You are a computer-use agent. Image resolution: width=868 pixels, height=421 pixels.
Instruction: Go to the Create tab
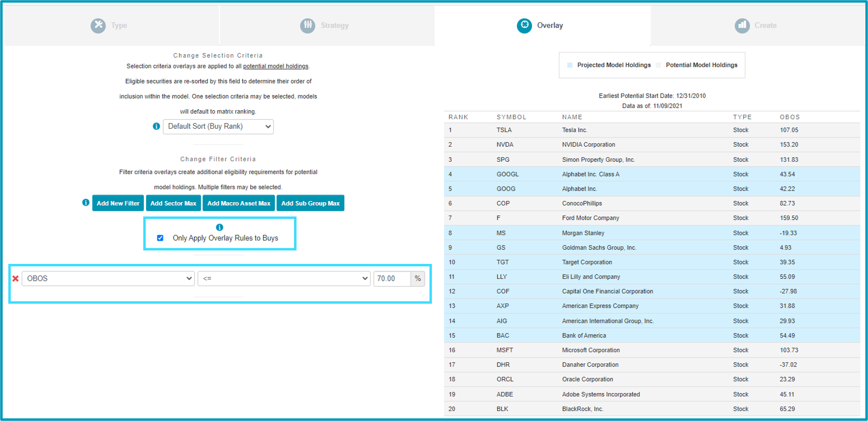click(x=758, y=25)
